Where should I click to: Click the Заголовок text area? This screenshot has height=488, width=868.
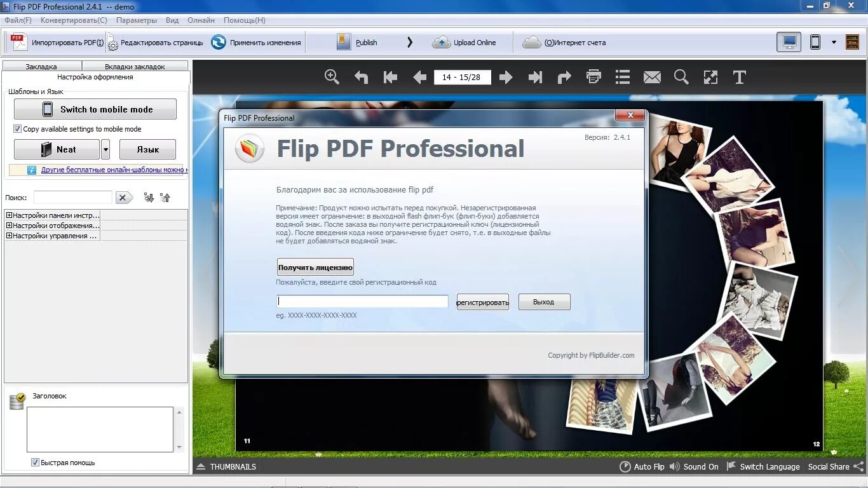(100, 430)
